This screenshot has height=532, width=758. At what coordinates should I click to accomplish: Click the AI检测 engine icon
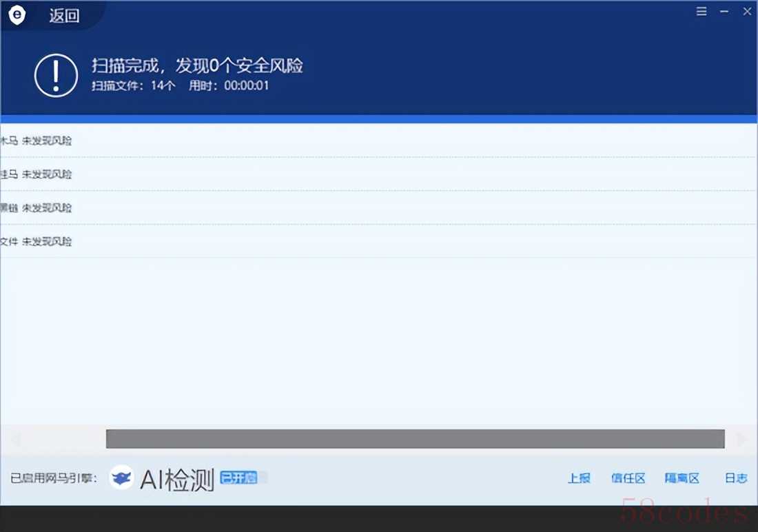[121, 478]
